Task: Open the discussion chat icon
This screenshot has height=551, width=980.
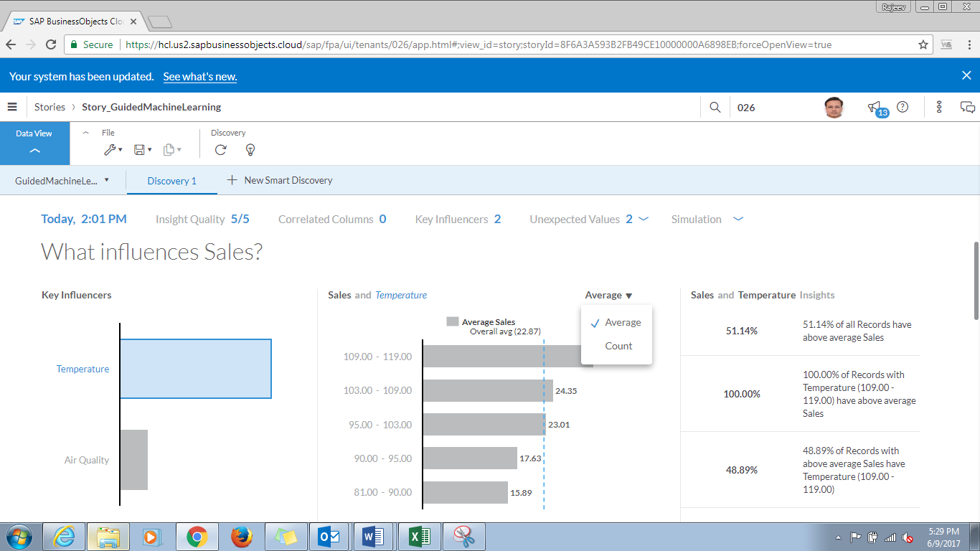Action: point(967,107)
